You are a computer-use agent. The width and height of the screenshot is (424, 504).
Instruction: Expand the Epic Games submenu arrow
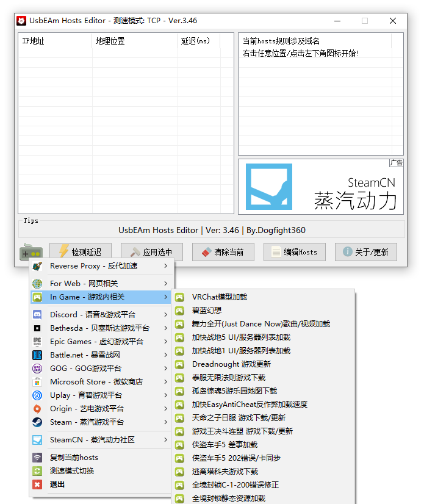point(165,341)
